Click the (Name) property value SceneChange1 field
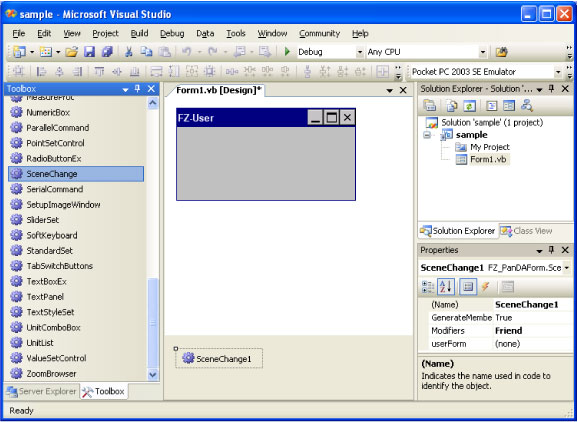Image resolution: width=578 pixels, height=422 pixels. point(533,305)
